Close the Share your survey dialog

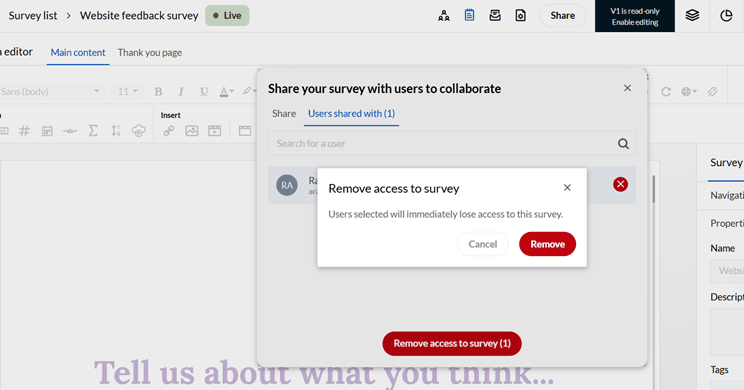(x=627, y=88)
